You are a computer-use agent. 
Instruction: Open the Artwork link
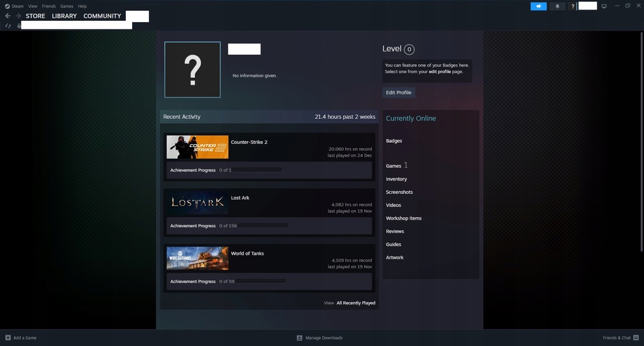tap(395, 258)
